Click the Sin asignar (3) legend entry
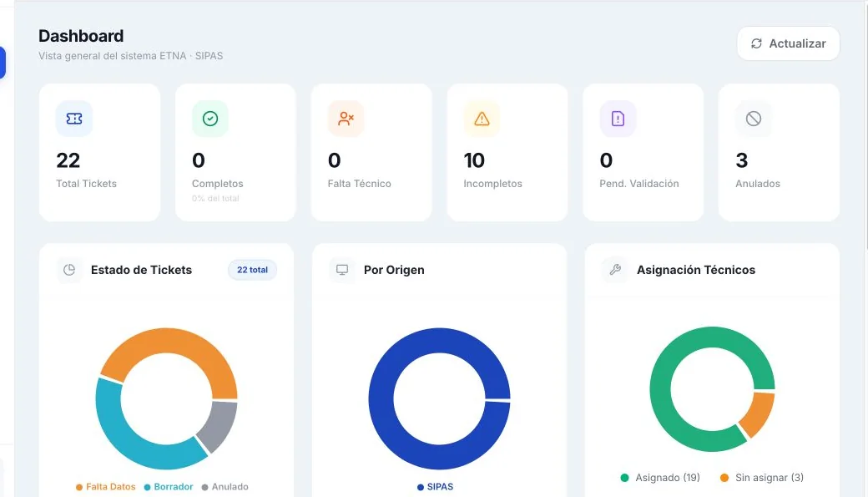Image resolution: width=868 pixels, height=497 pixels. (x=762, y=478)
